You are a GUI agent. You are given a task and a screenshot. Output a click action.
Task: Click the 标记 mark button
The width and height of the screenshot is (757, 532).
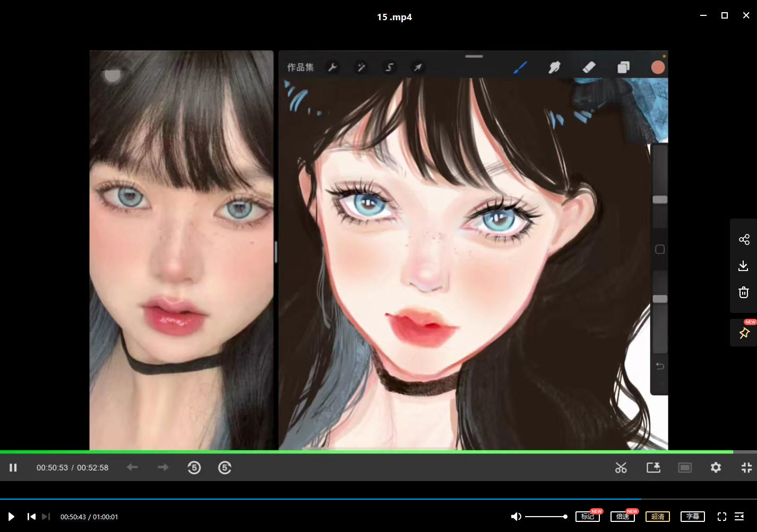(x=587, y=517)
